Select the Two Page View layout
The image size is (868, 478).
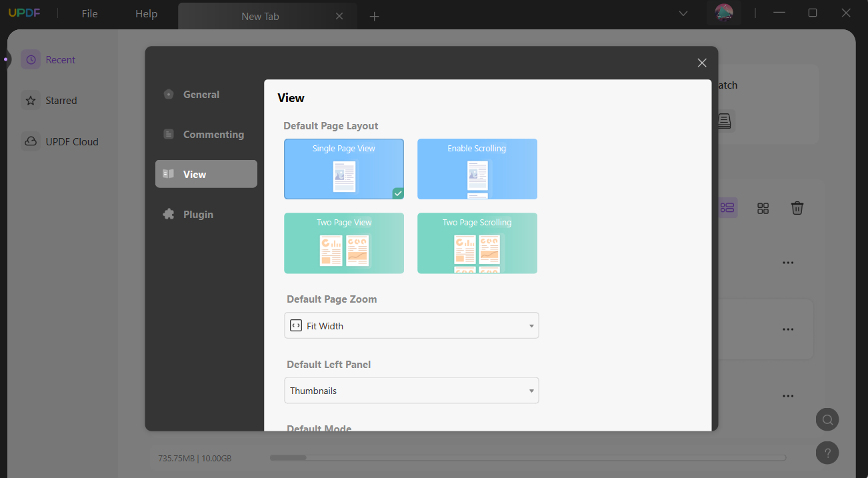point(343,243)
